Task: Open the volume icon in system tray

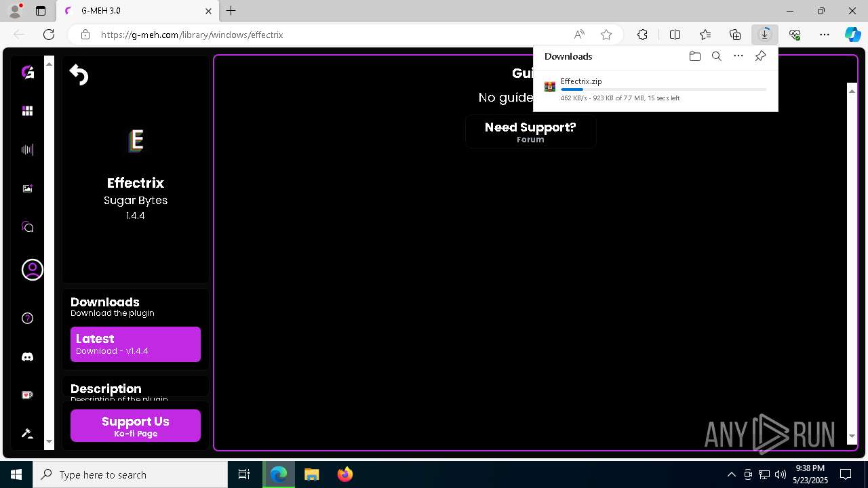Action: (780, 474)
